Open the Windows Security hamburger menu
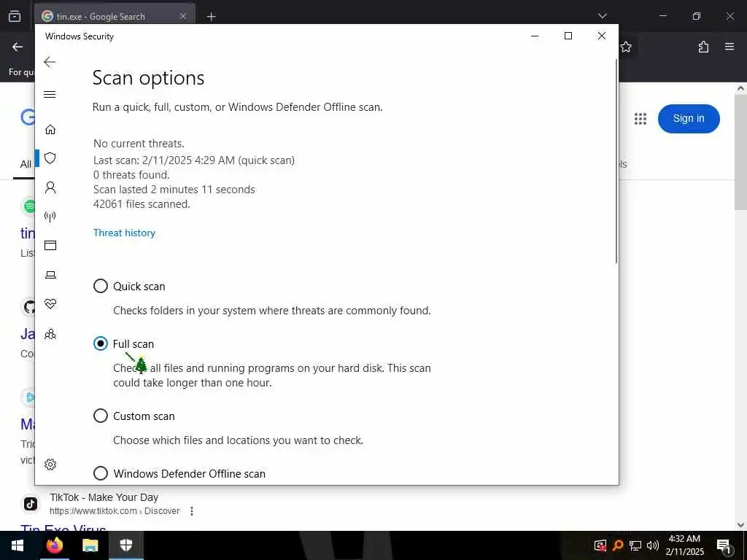The image size is (747, 560). 50,94
